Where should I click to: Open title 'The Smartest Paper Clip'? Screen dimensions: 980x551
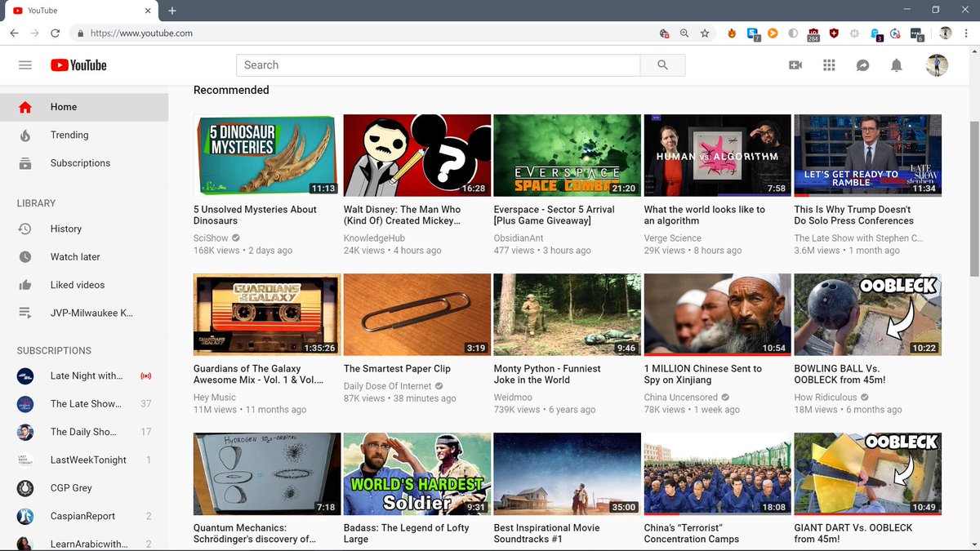[397, 369]
